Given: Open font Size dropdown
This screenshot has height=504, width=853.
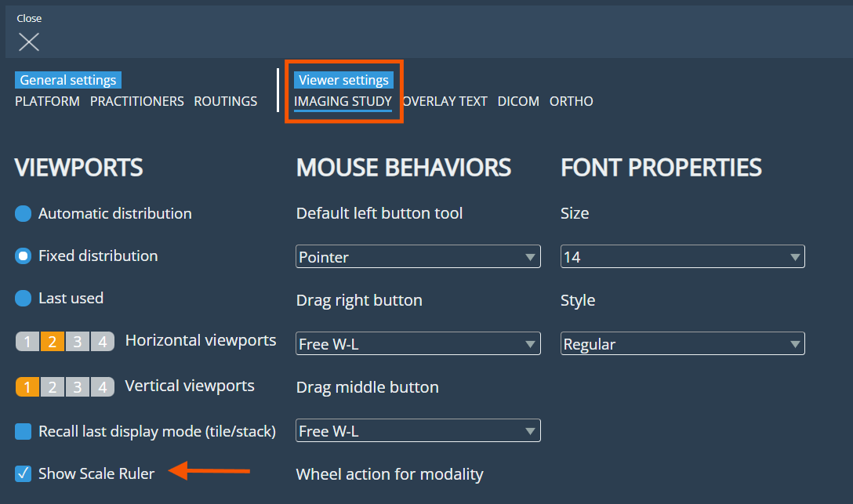Looking at the screenshot, I should (682, 257).
